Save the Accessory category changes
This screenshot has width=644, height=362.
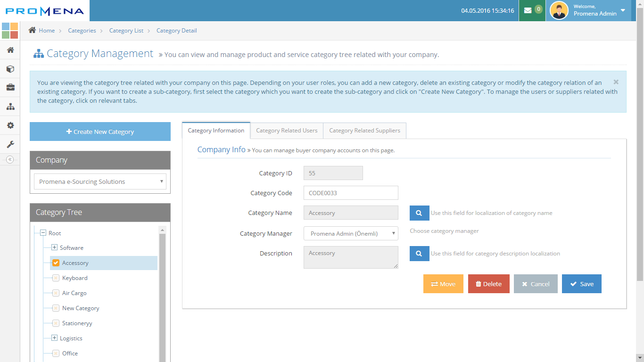(x=581, y=284)
